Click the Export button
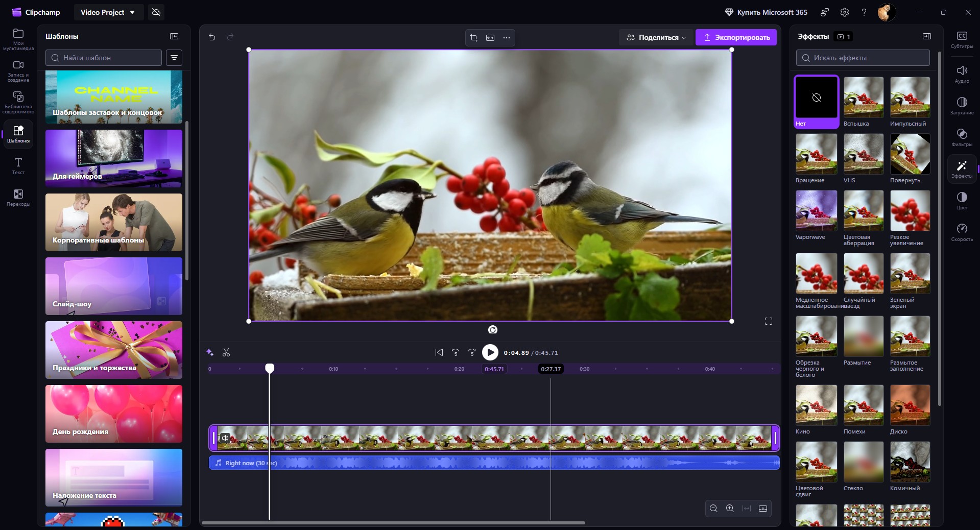The width and height of the screenshot is (980, 530). point(736,37)
